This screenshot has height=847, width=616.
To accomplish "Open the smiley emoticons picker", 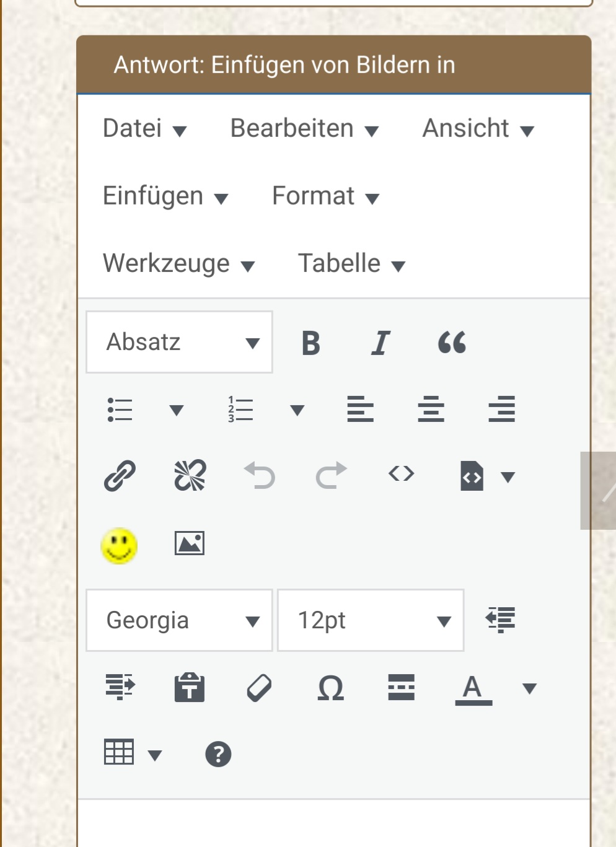I will click(x=119, y=545).
